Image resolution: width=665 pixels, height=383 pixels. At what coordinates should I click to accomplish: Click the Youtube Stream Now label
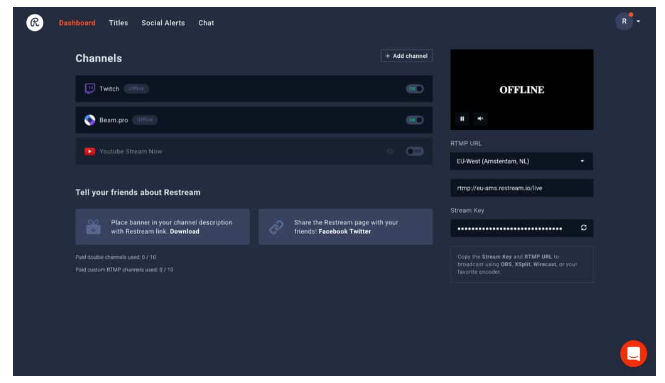[131, 151]
